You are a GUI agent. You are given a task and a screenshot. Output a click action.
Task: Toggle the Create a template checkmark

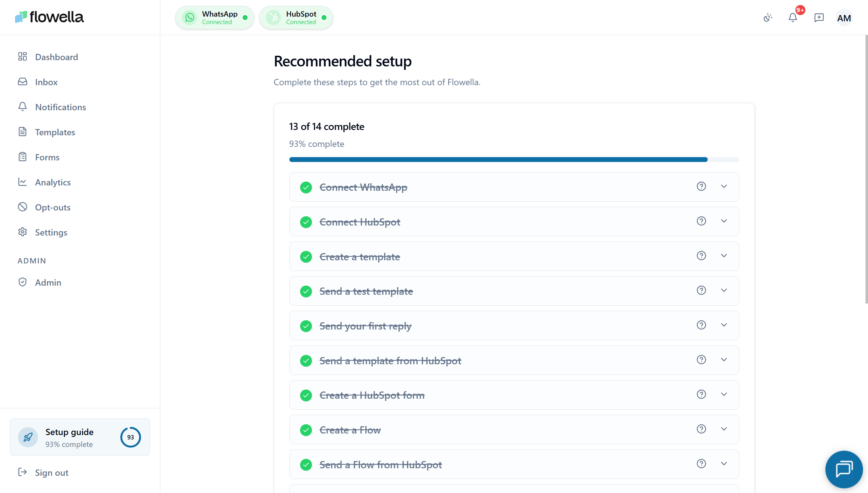click(306, 257)
